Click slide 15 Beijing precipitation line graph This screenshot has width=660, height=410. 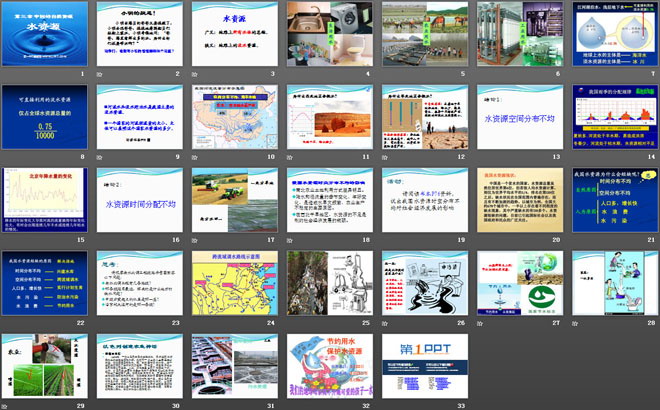pyautogui.click(x=42, y=201)
